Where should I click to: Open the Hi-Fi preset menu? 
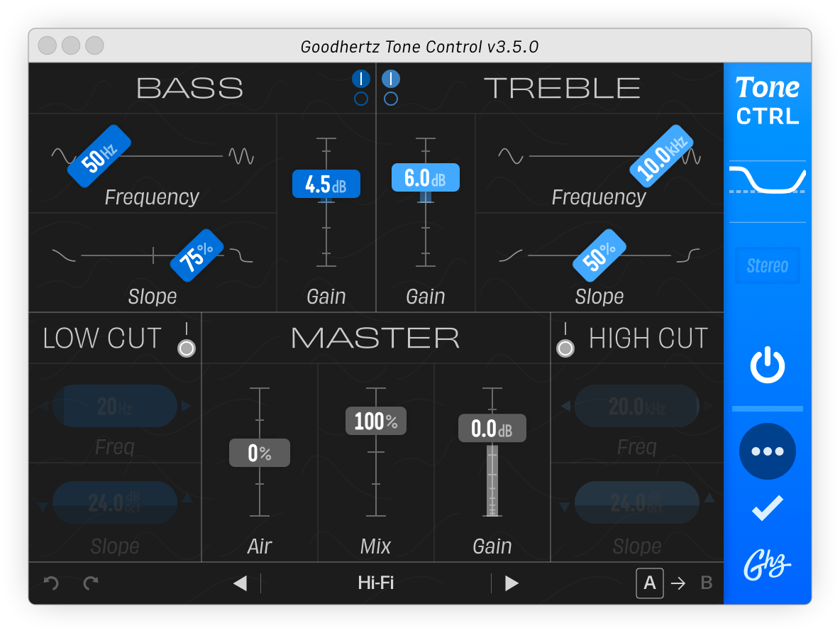(375, 583)
